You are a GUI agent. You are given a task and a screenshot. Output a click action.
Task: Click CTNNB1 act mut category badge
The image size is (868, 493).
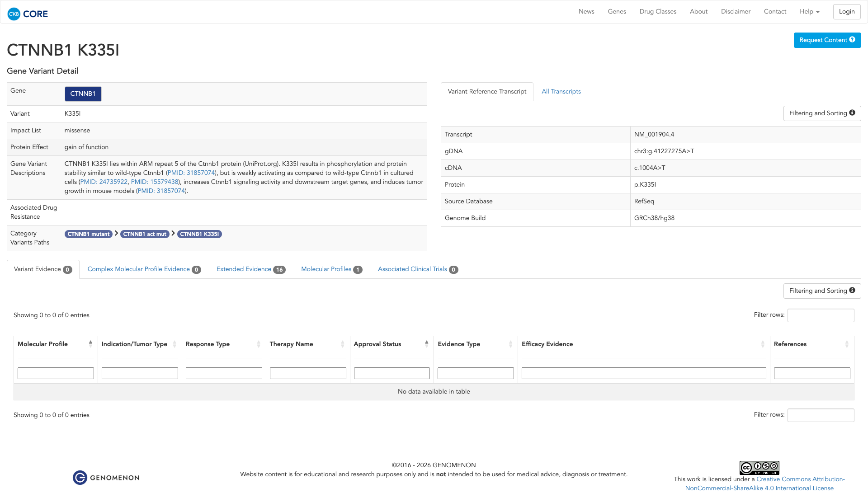[145, 234]
